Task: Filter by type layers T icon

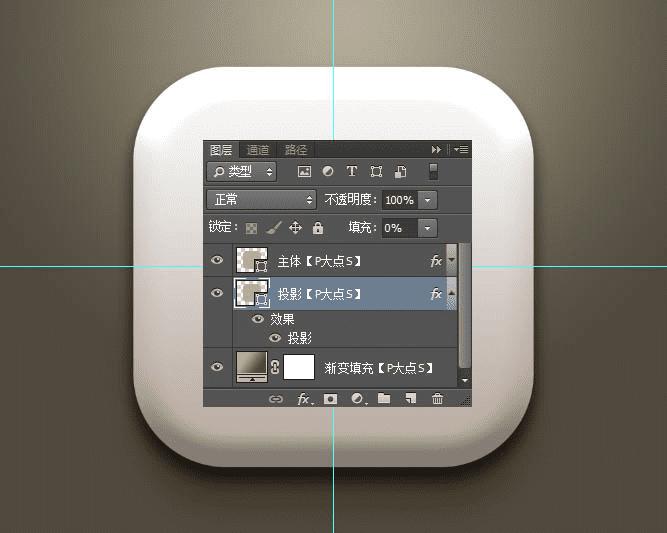Action: coord(351,171)
